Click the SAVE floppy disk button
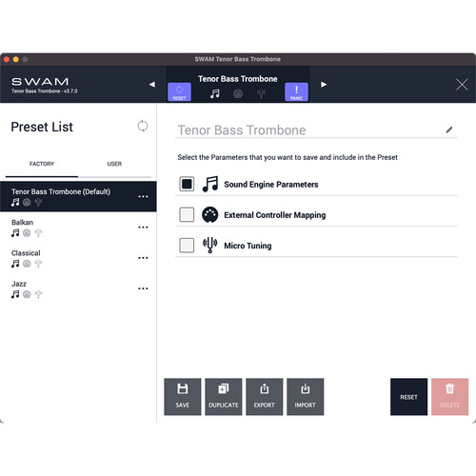Screen dimensions: 476x476 (x=183, y=397)
